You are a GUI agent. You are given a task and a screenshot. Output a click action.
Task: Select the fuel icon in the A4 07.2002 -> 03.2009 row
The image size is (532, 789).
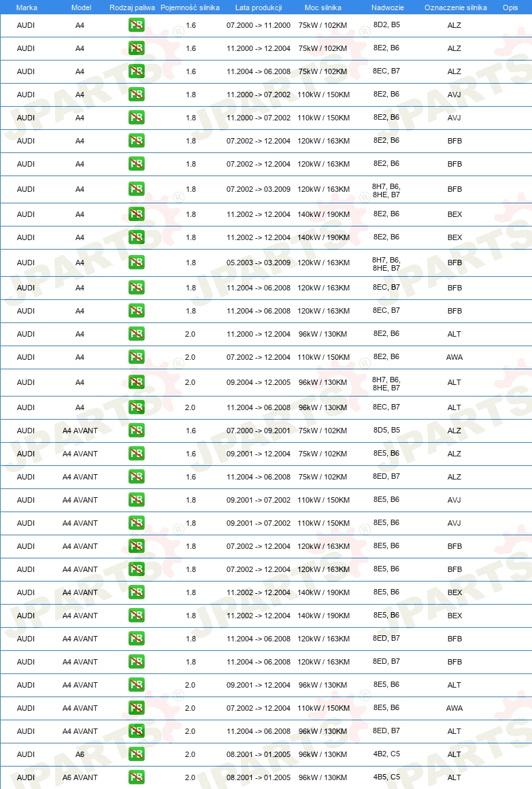click(136, 189)
